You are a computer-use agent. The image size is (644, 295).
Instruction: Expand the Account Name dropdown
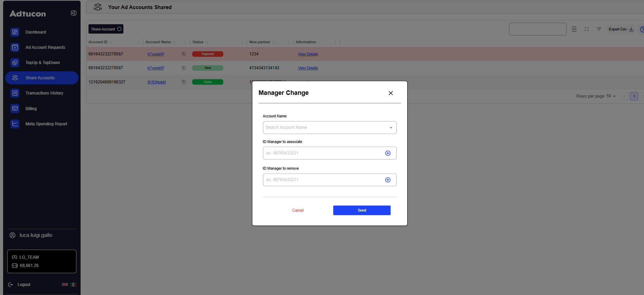(x=391, y=128)
